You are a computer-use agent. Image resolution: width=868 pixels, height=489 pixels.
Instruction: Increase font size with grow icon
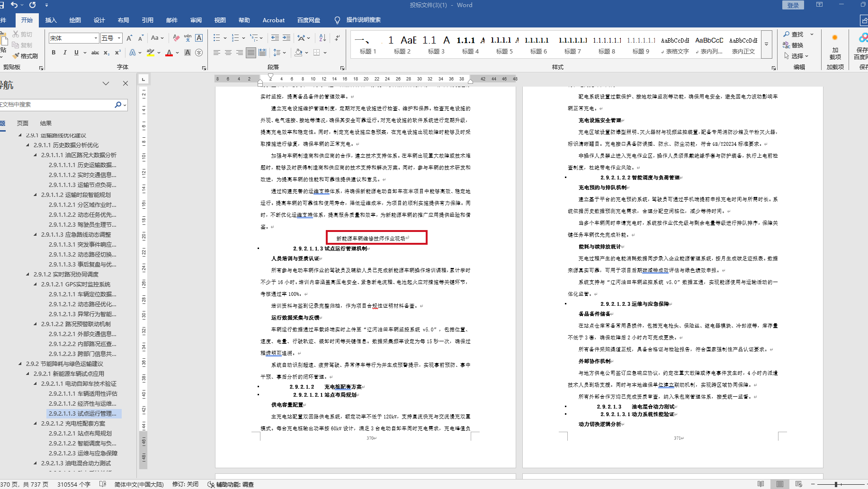129,38
